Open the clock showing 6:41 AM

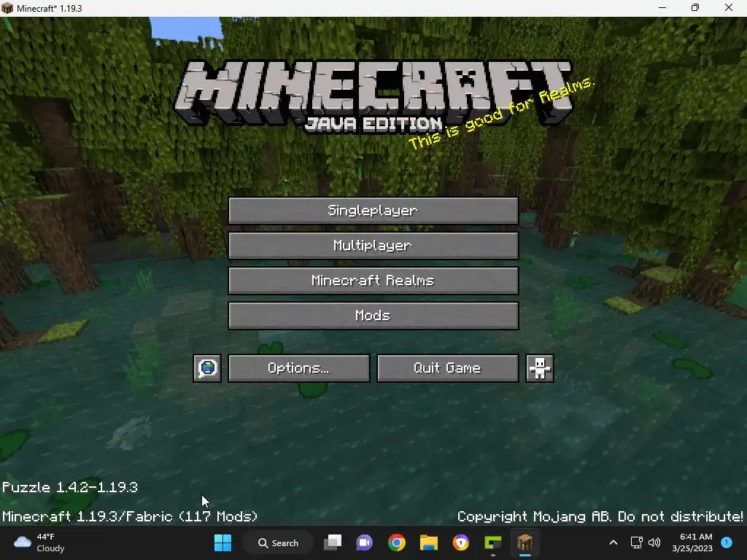coord(692,542)
